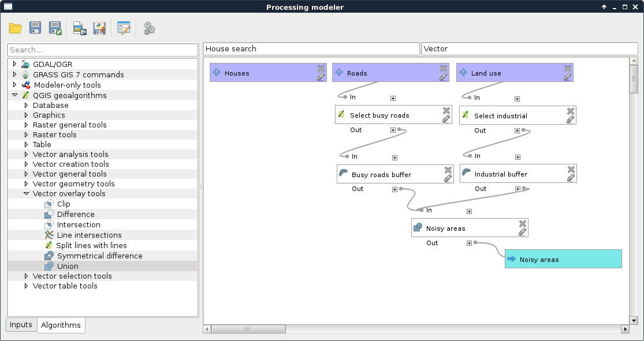Expand In parameters of Noisy areas
The height and width of the screenshot is (341, 644).
[x=469, y=211]
